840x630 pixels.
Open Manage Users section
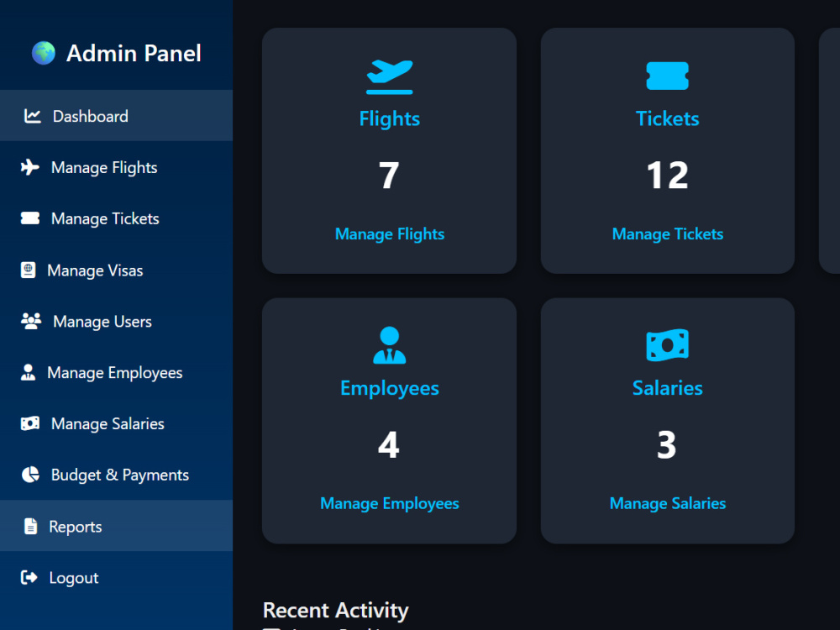coord(116,322)
